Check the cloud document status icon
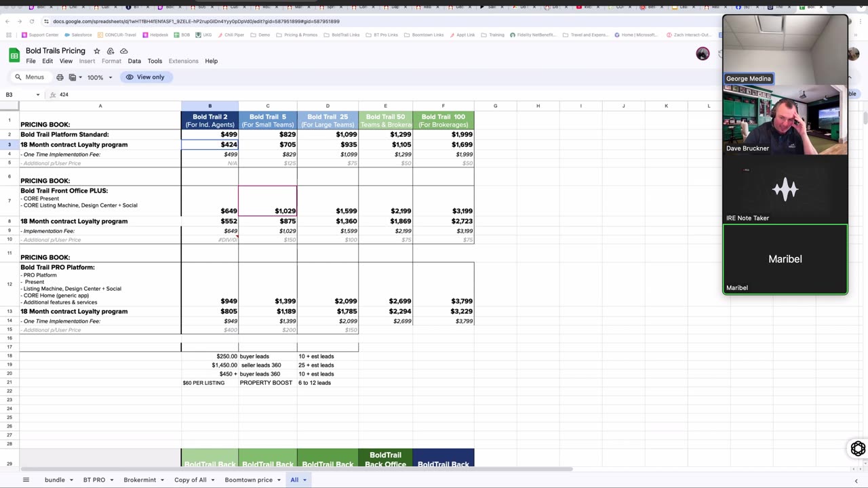This screenshot has height=488, width=868. click(123, 51)
